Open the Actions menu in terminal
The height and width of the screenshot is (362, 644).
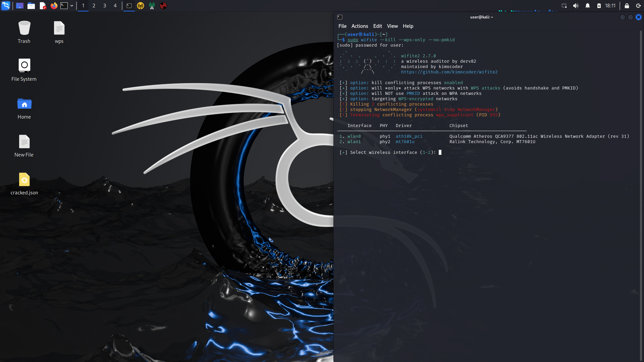360,26
